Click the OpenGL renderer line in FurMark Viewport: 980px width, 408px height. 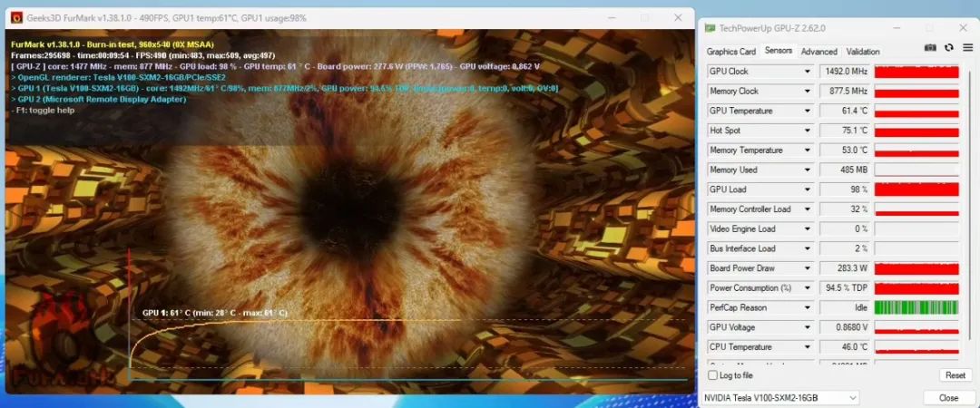coord(119,77)
